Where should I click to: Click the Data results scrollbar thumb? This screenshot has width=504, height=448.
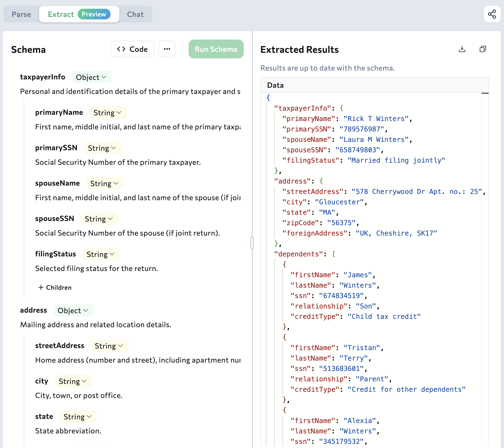[x=485, y=93]
